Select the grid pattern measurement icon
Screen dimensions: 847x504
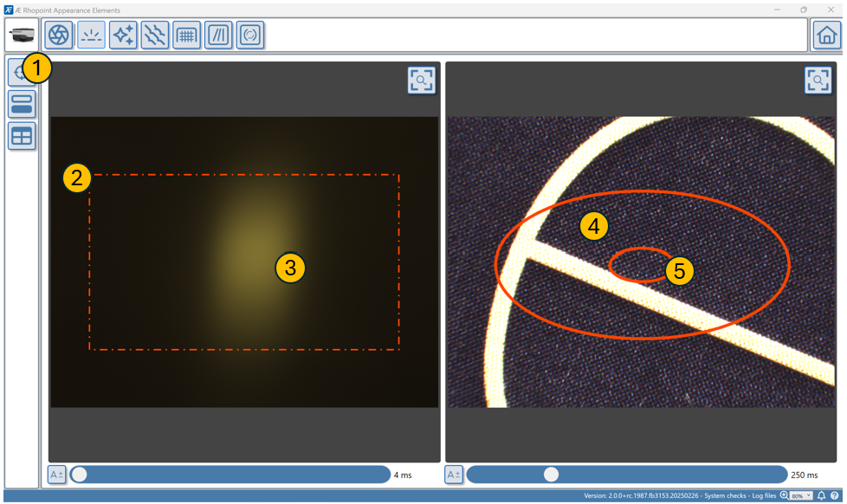pos(186,36)
